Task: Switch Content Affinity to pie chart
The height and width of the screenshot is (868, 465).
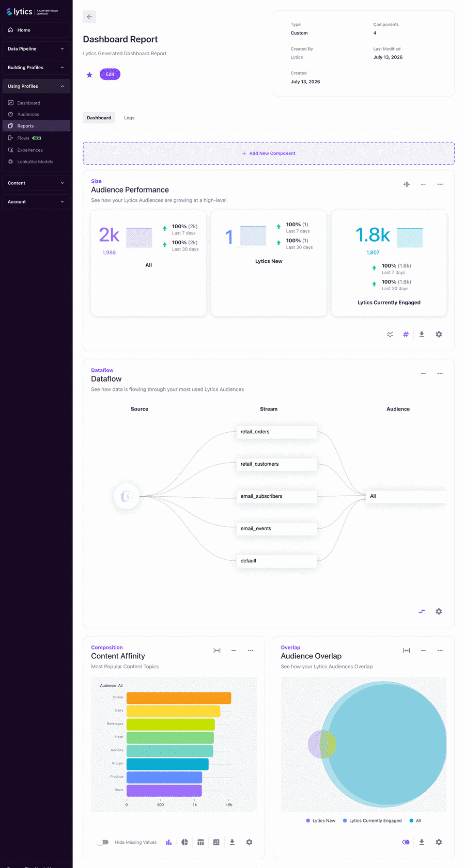Action: [x=184, y=842]
